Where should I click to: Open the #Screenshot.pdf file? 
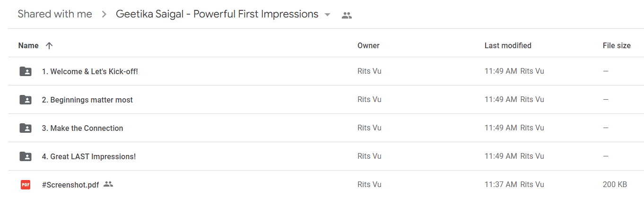[70, 185]
